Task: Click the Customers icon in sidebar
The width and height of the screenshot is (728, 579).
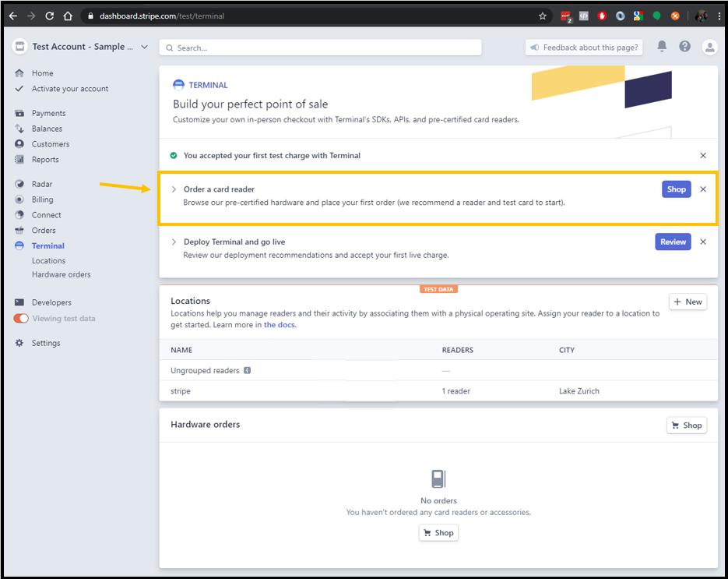Action: [19, 143]
